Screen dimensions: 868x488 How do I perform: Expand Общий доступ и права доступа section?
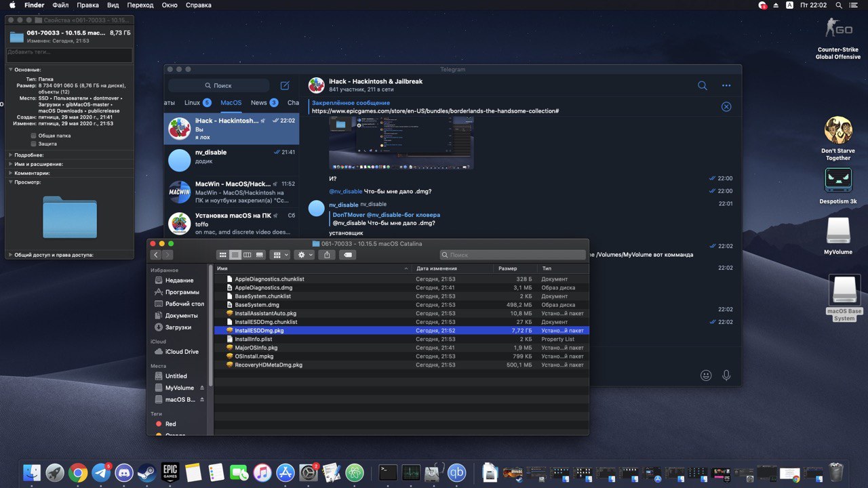point(10,255)
